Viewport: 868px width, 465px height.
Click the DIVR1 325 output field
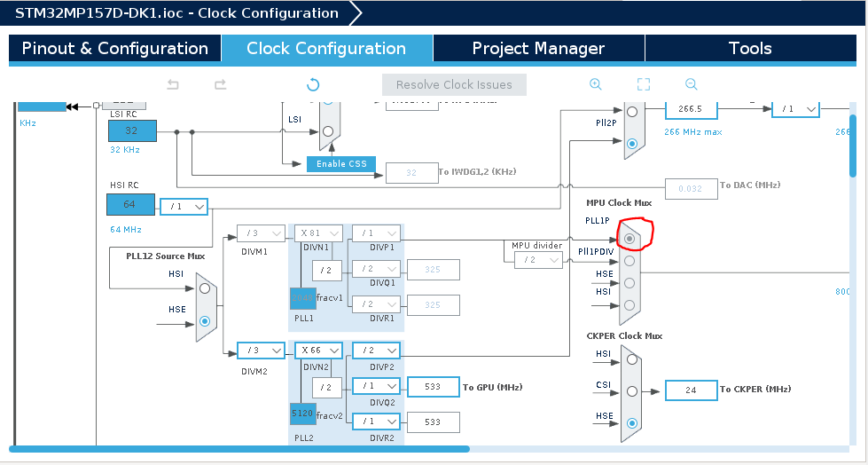(x=434, y=305)
